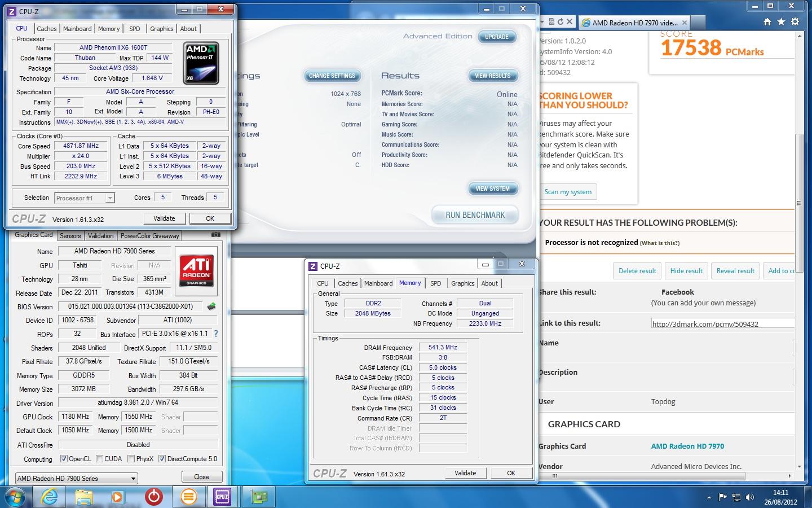Launch Windows Media Player from taskbar

[x=117, y=497]
